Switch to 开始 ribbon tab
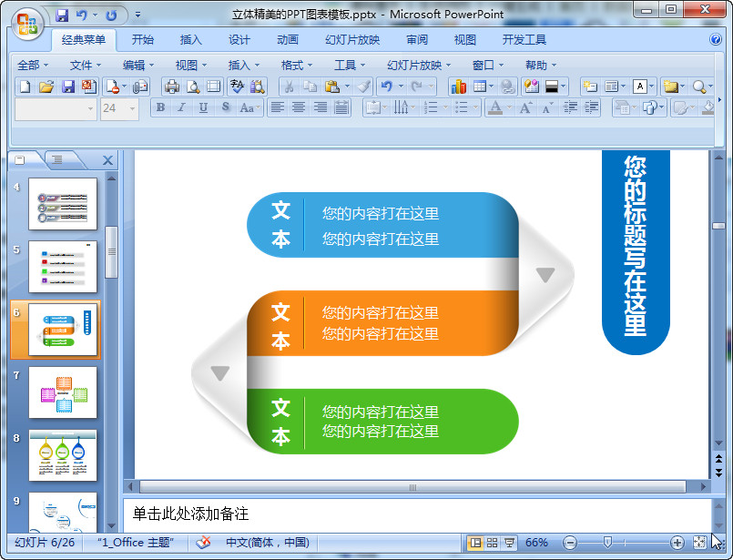The width and height of the screenshot is (733, 560). coord(143,40)
